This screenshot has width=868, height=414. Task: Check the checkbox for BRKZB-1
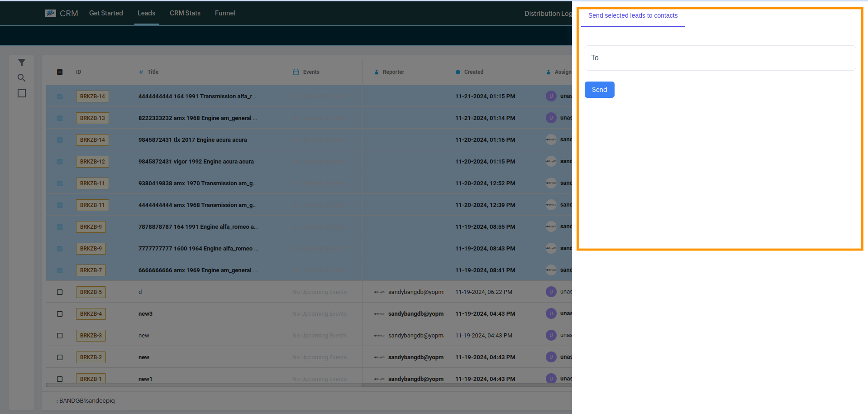(60, 379)
